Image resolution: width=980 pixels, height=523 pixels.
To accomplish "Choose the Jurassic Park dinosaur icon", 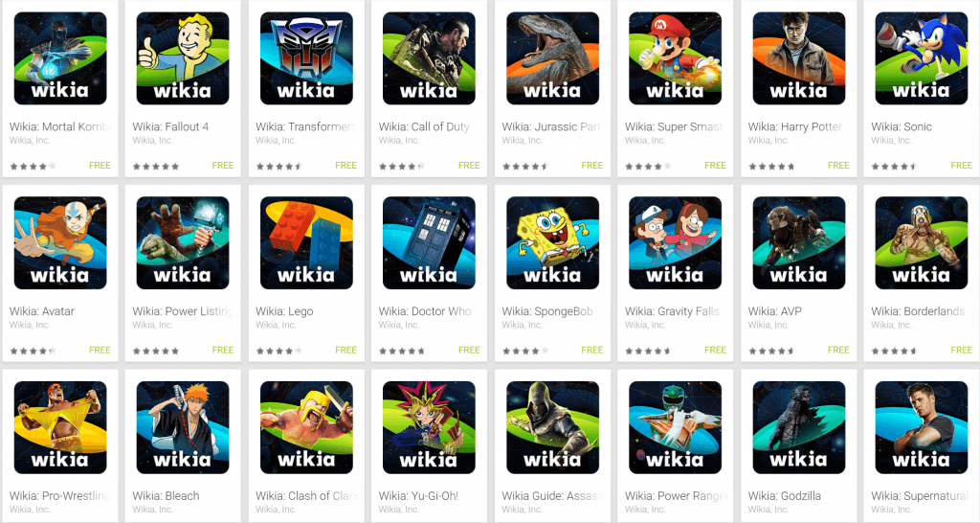I will click(552, 58).
